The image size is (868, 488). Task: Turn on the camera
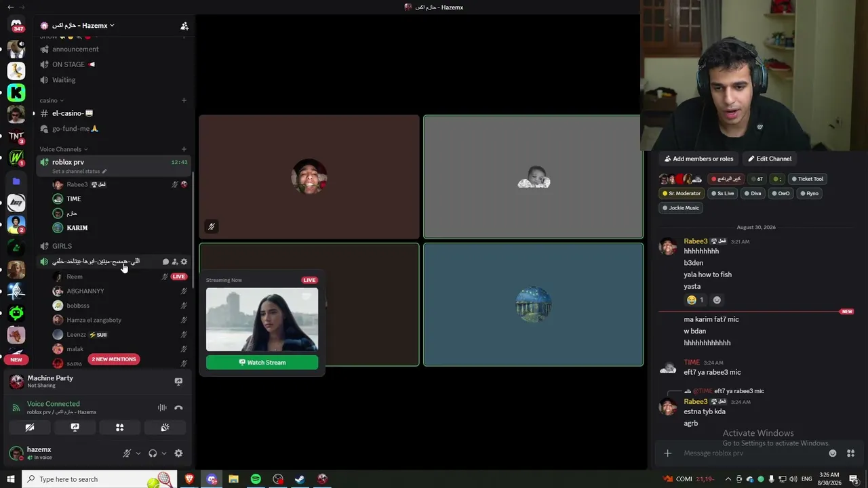30,428
